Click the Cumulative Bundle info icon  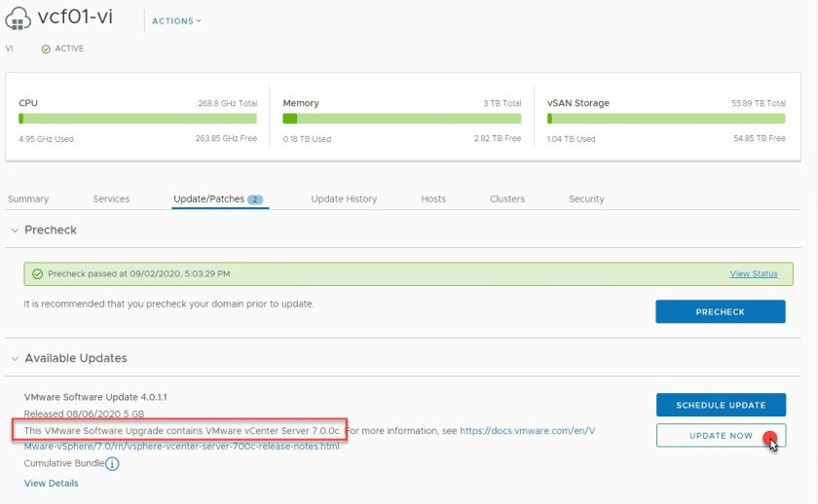coord(112,464)
